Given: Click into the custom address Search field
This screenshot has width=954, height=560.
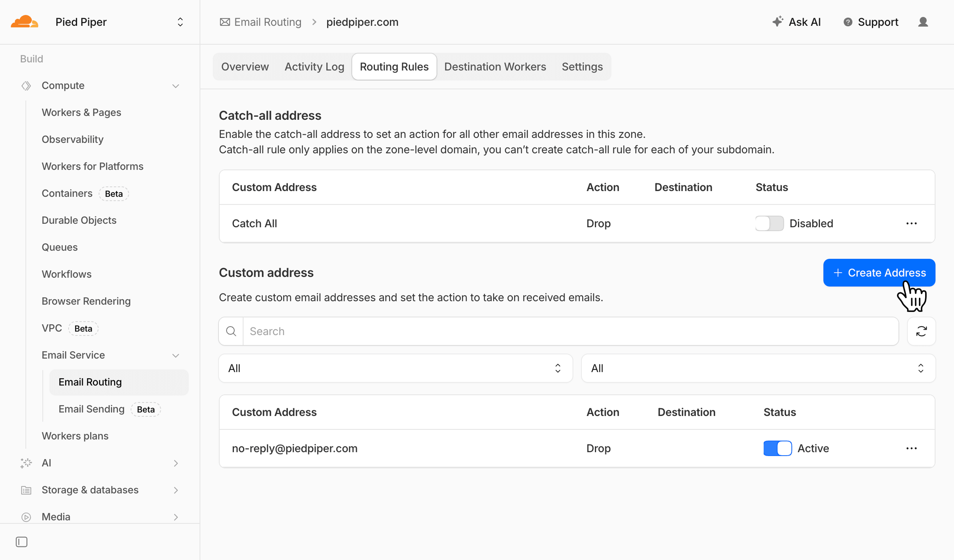Looking at the screenshot, I should click(x=570, y=331).
